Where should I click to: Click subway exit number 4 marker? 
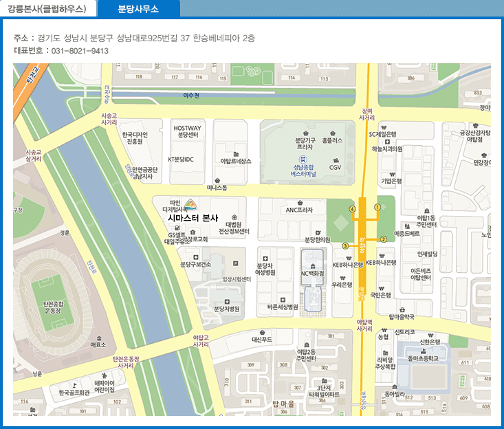click(x=353, y=209)
